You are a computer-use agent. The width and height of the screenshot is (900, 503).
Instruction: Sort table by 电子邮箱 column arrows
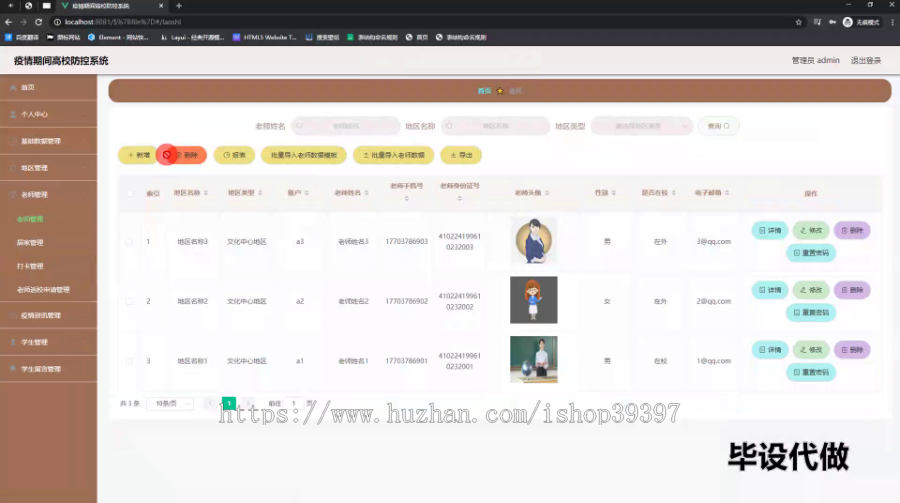click(727, 193)
